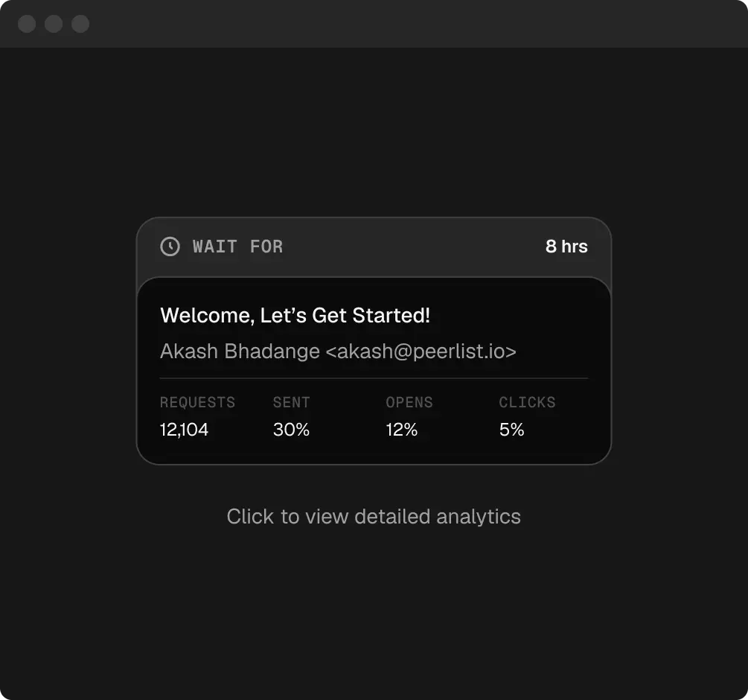Click the first window control dot
The image size is (748, 700).
pyautogui.click(x=27, y=24)
